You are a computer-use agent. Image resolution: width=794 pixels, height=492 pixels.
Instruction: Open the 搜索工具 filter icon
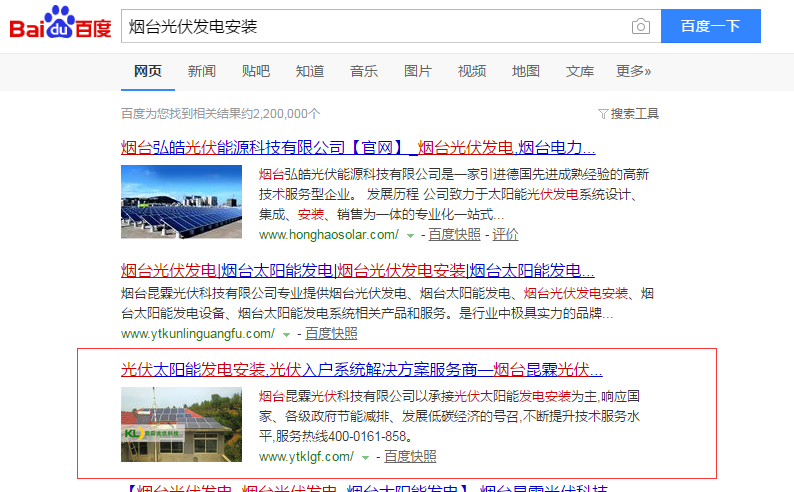(602, 114)
